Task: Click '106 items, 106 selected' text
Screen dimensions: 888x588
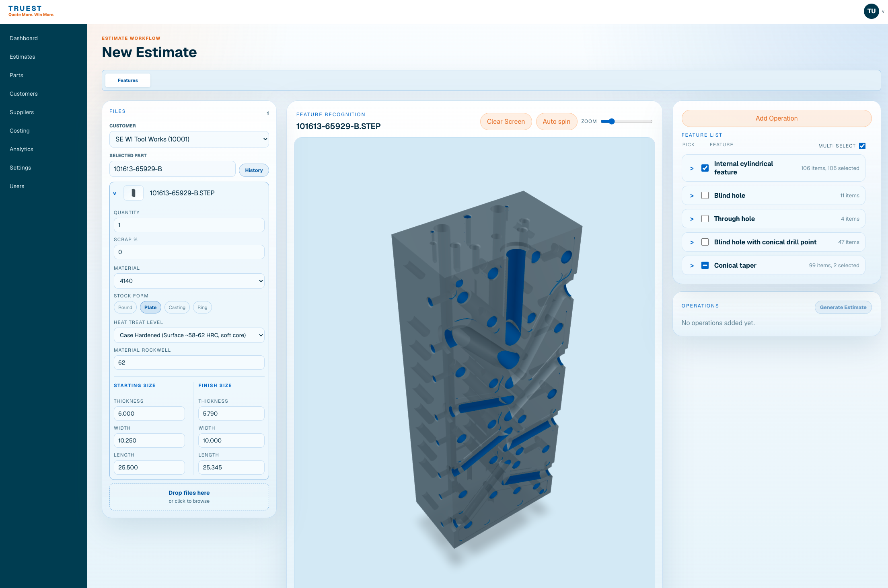Action: (x=830, y=168)
